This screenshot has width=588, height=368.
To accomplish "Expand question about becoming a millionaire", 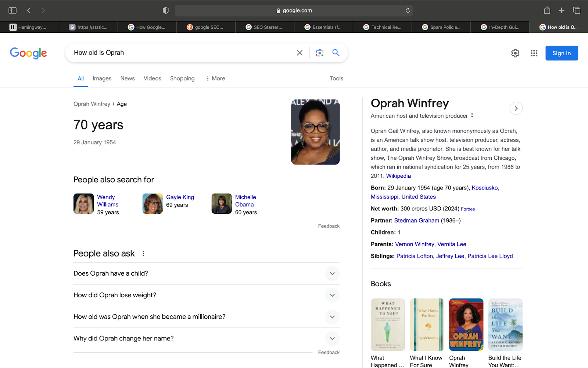I will pyautogui.click(x=207, y=317).
